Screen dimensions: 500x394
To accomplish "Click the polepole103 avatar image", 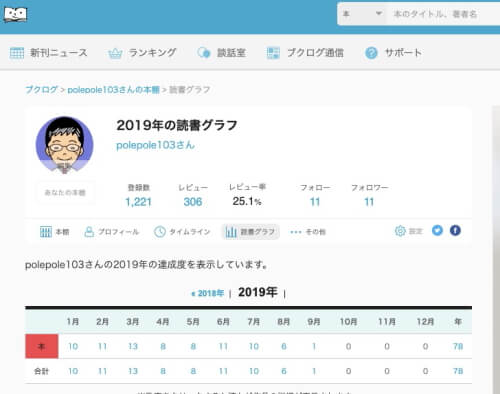I will point(65,145).
